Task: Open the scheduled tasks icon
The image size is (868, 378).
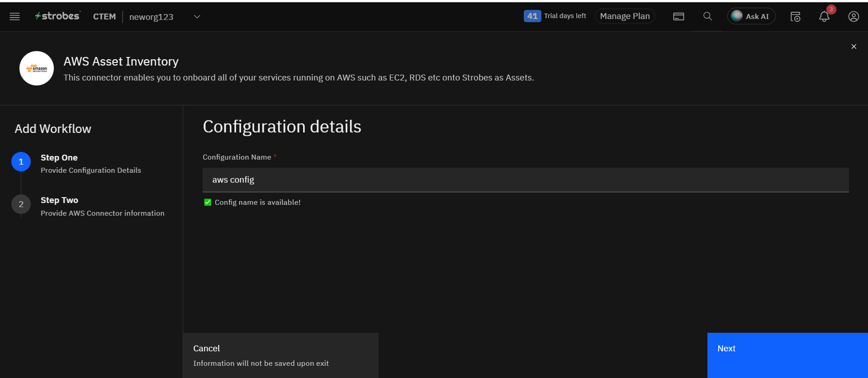Action: pyautogui.click(x=795, y=17)
